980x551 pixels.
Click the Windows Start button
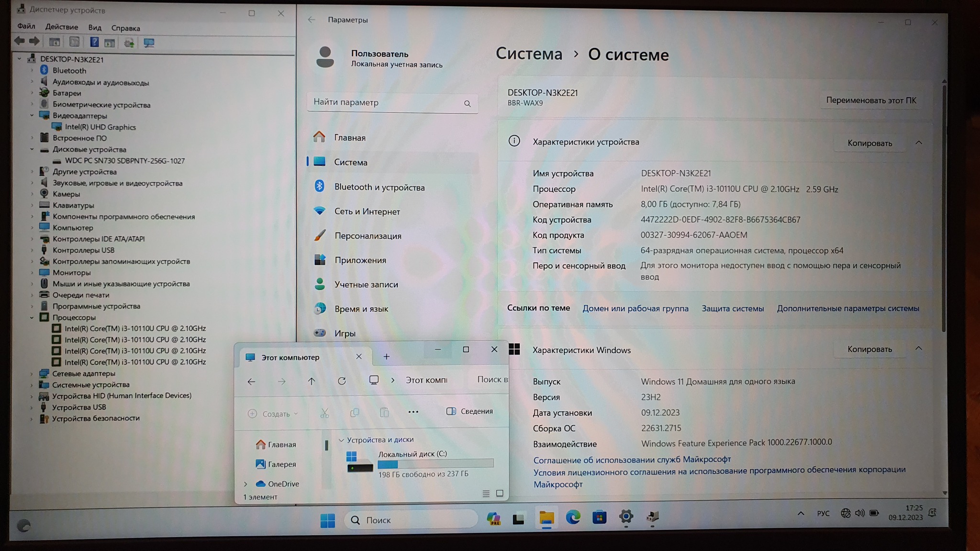[328, 520]
